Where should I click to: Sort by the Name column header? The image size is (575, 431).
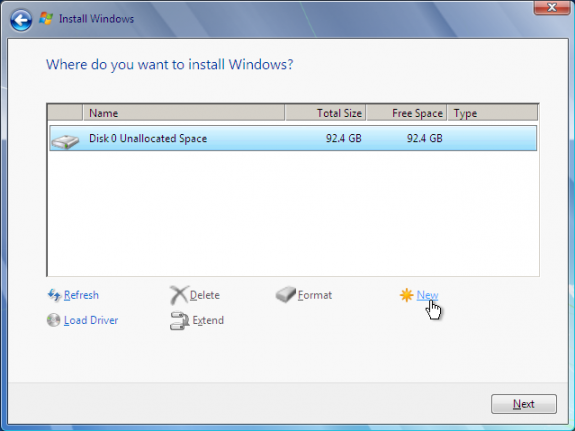pos(184,113)
